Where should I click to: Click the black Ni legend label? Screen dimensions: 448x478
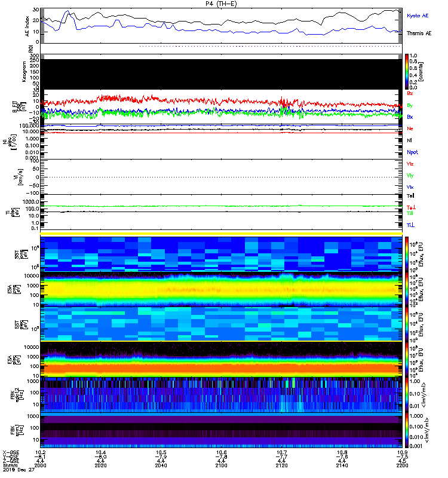[x=409, y=140]
